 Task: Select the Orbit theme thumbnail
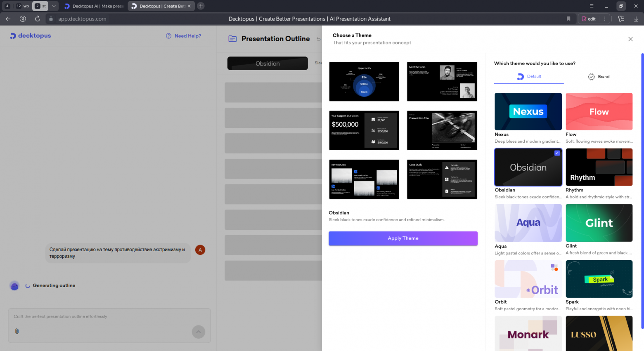click(528, 279)
